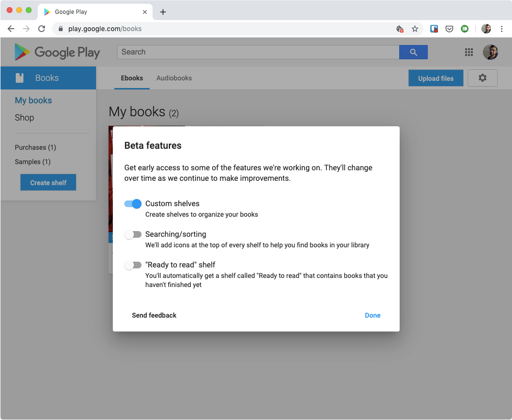View site information via the padlock
The width and height of the screenshot is (512, 420).
[60, 29]
